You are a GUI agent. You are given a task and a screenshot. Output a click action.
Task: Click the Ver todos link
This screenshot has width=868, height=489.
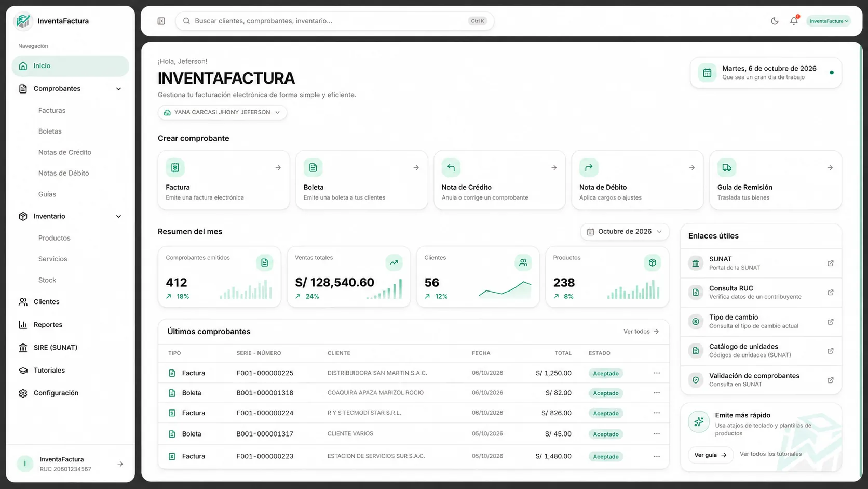[x=641, y=332]
